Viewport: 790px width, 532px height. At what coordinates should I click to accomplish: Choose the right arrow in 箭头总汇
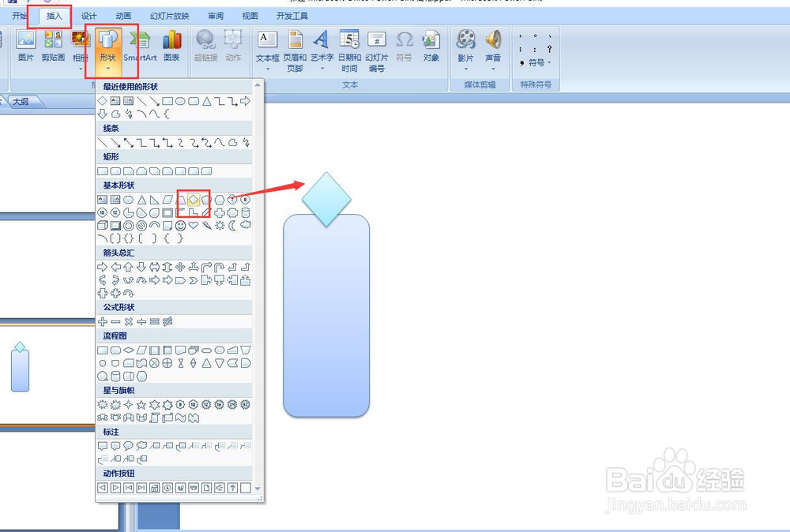[102, 267]
